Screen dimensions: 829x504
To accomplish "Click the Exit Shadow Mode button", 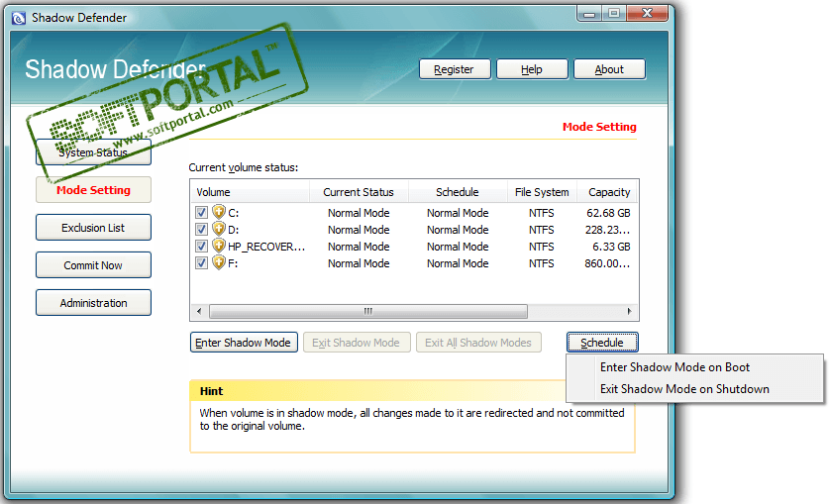I will pos(357,343).
